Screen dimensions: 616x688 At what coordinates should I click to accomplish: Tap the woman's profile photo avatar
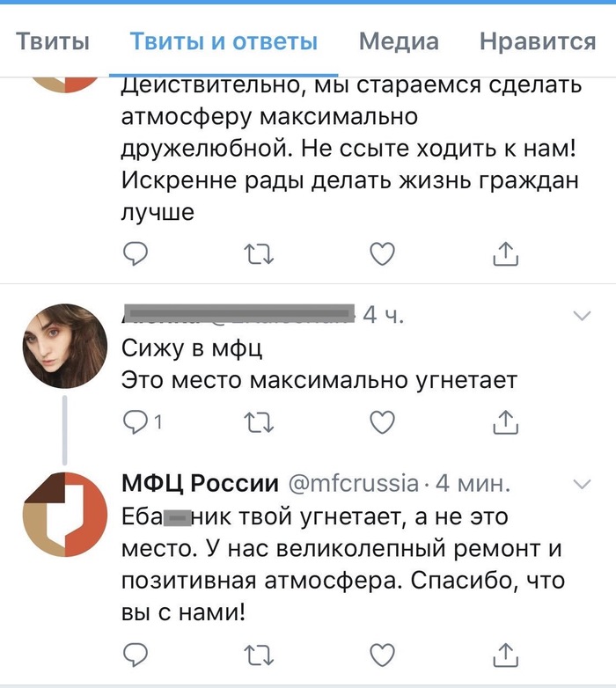pyautogui.click(x=63, y=346)
